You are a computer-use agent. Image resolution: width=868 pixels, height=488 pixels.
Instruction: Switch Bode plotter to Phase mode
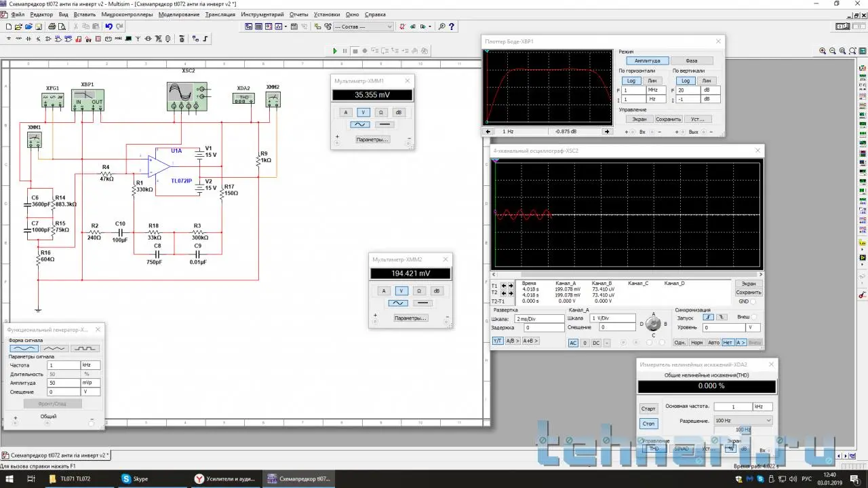[x=691, y=61]
